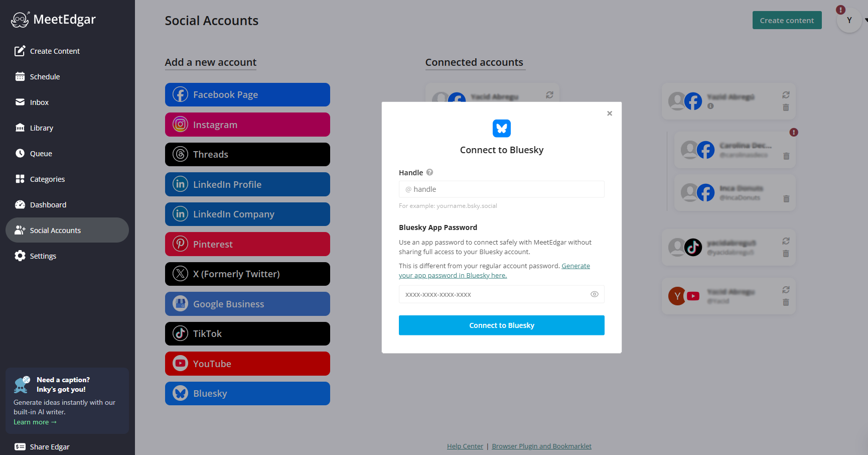Viewport: 868px width, 455px height.
Task: Click the Schedule calendar icon
Action: [20, 76]
